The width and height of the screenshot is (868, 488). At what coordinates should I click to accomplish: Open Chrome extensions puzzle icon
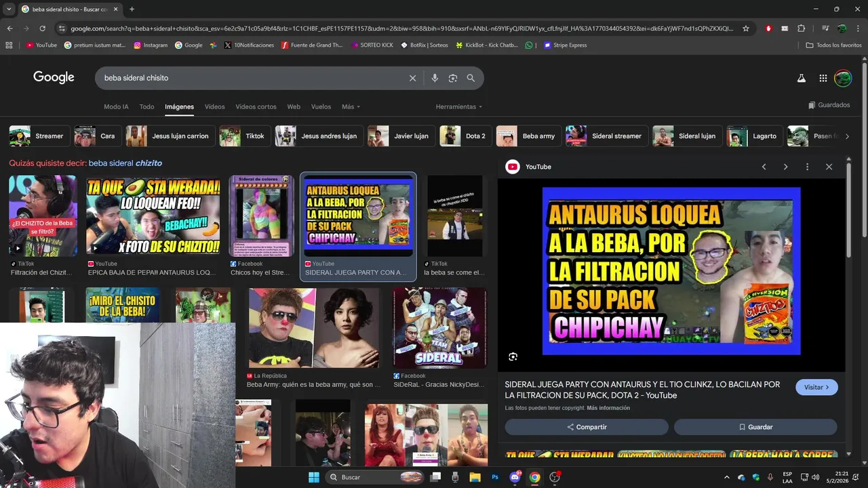click(801, 28)
